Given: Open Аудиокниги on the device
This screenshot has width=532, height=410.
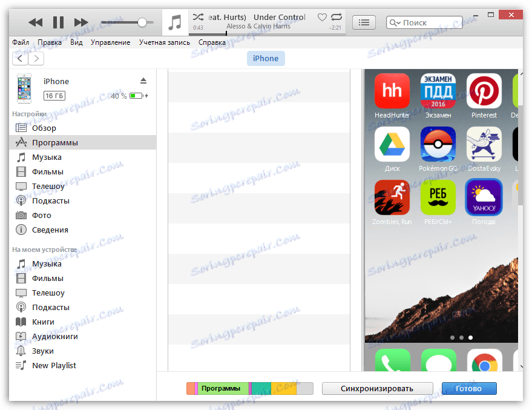Looking at the screenshot, I should [83, 336].
